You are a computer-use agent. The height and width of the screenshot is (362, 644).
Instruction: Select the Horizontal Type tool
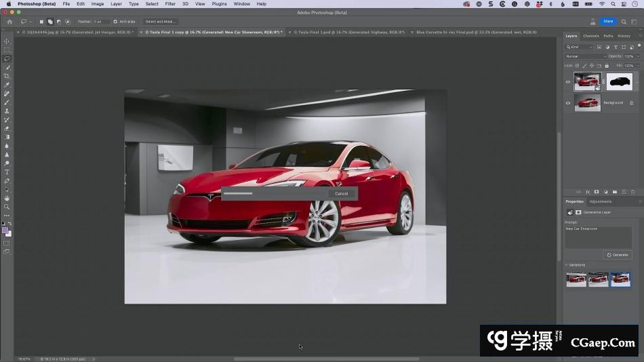coord(7,172)
